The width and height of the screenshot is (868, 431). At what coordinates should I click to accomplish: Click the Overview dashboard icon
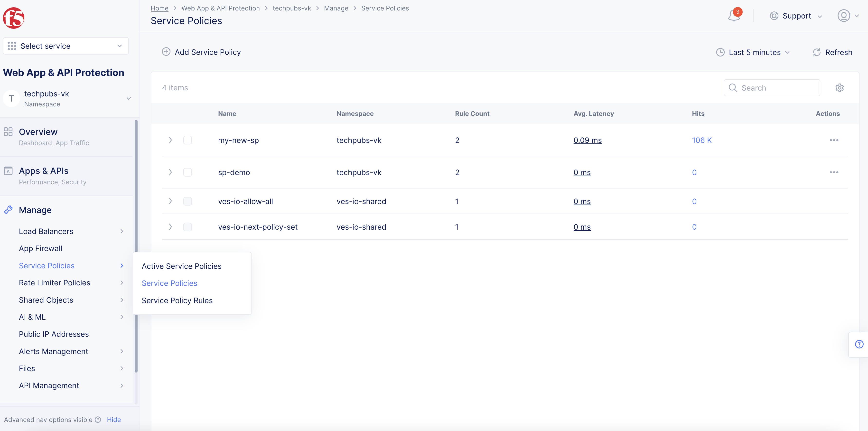coord(8,132)
